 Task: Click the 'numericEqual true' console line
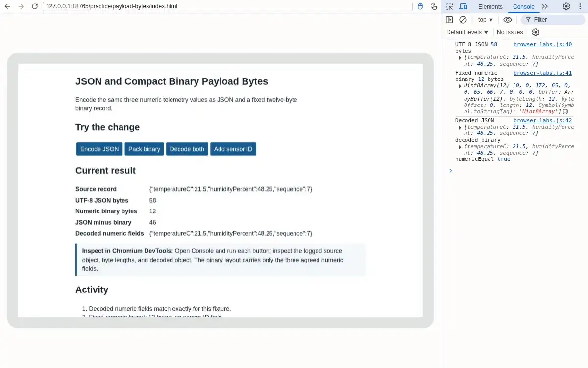(483, 159)
